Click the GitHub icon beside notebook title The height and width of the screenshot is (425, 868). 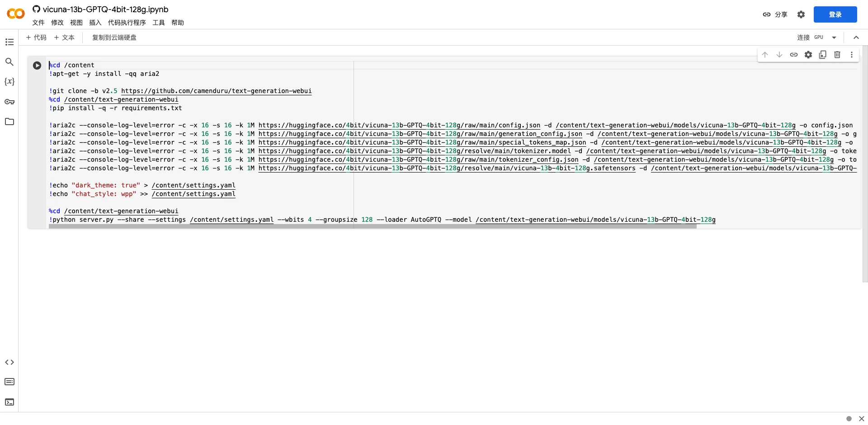pyautogui.click(x=36, y=9)
